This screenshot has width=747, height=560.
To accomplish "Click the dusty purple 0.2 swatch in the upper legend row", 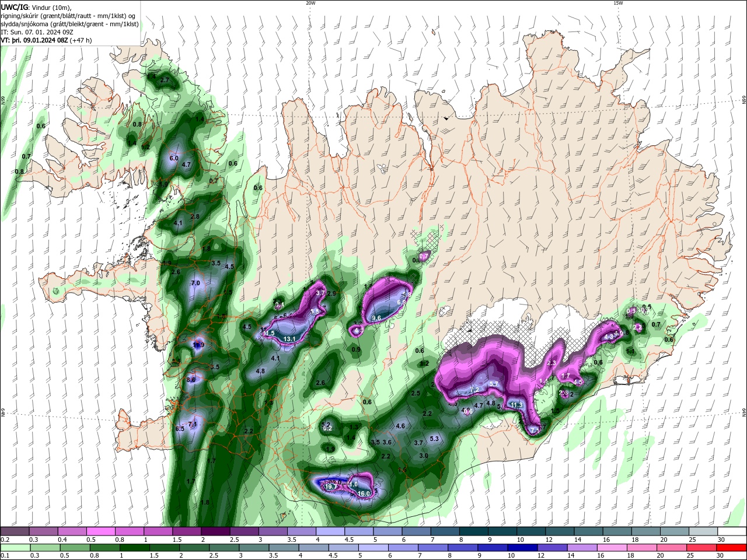I will [x=15, y=531].
